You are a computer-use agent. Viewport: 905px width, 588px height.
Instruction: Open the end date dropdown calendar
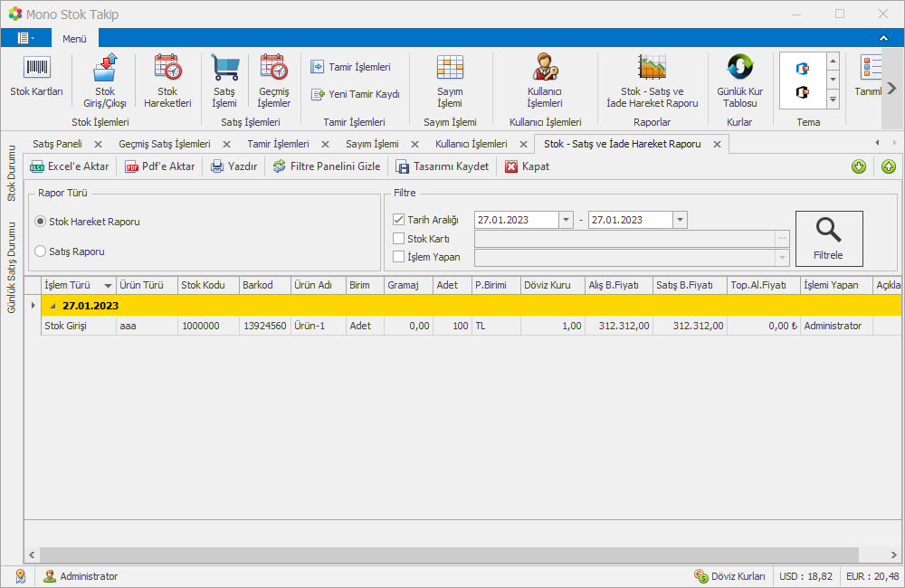point(681,220)
